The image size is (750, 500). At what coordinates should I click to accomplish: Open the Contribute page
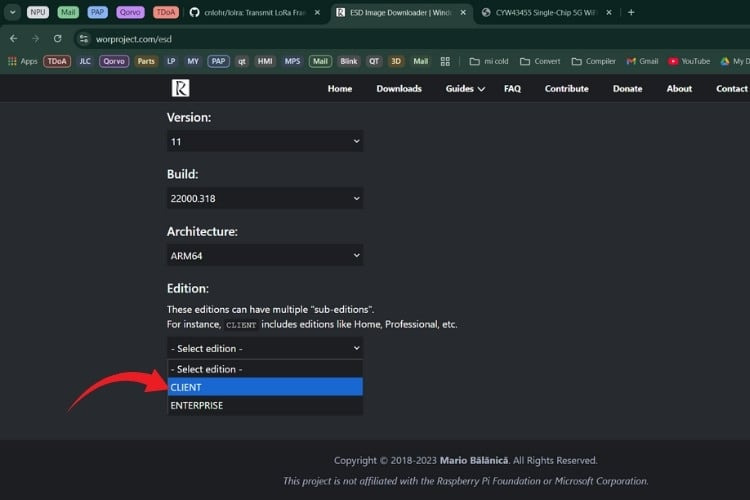[566, 89]
